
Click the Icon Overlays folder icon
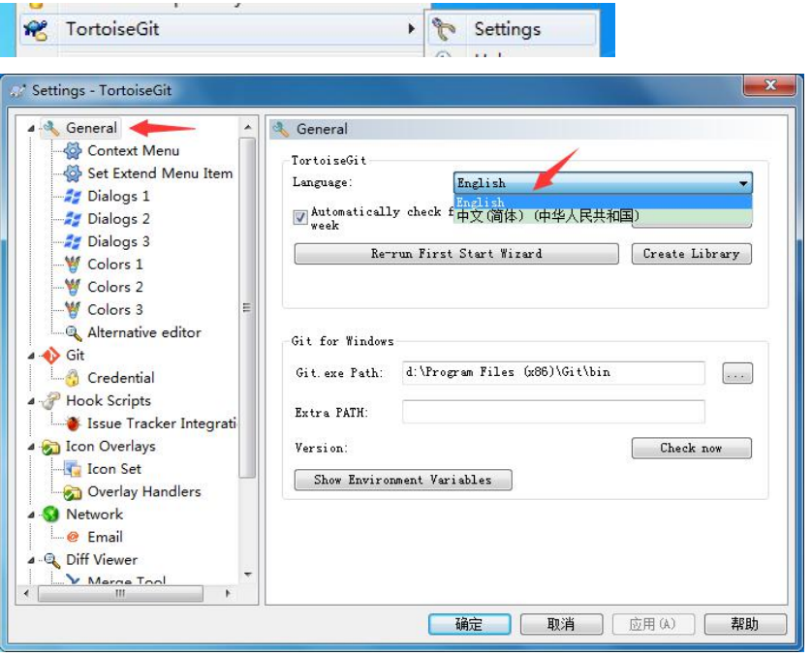coord(50,447)
